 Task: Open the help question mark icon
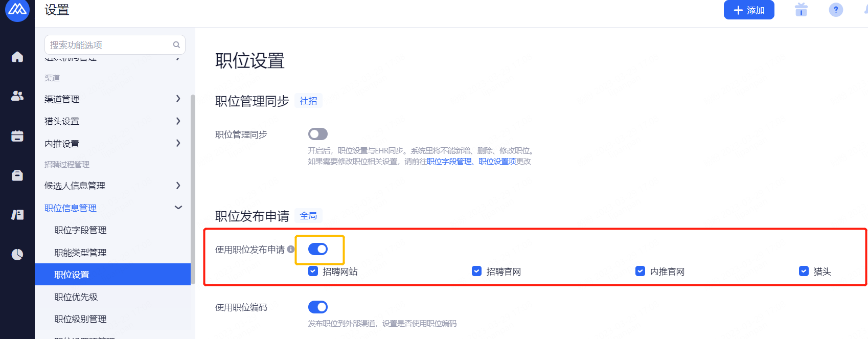(836, 10)
